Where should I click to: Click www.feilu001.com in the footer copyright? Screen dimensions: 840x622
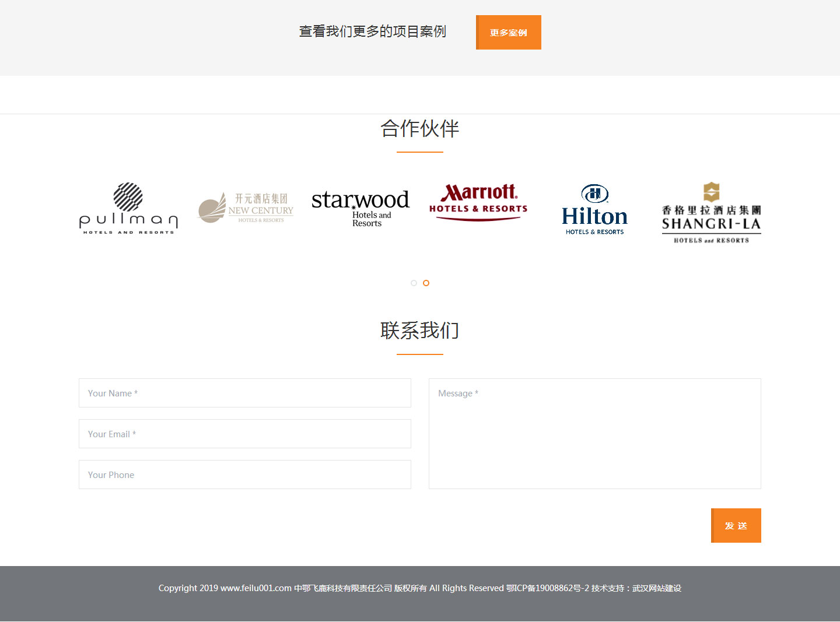point(256,588)
